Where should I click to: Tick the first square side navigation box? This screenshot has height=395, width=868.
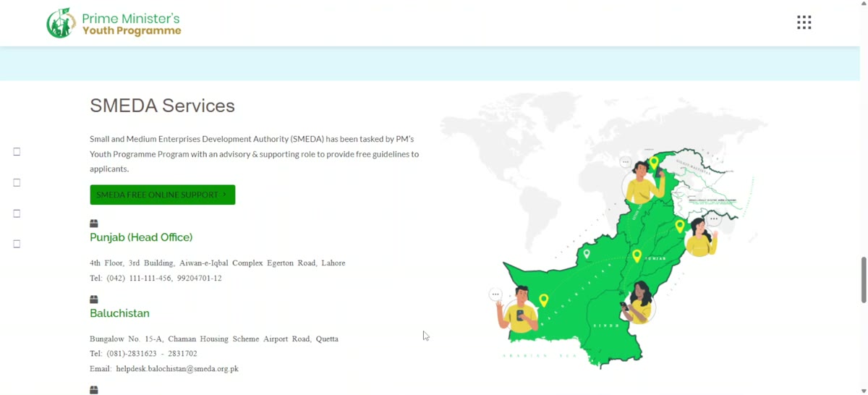click(17, 152)
